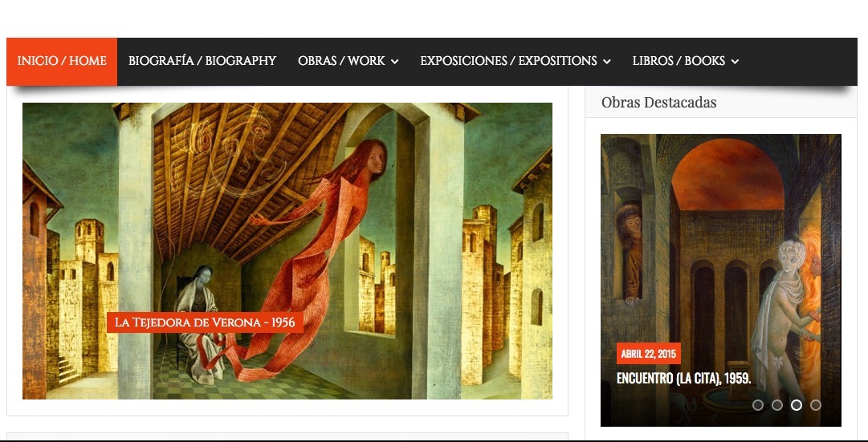Select the active third slider dot

click(796, 405)
